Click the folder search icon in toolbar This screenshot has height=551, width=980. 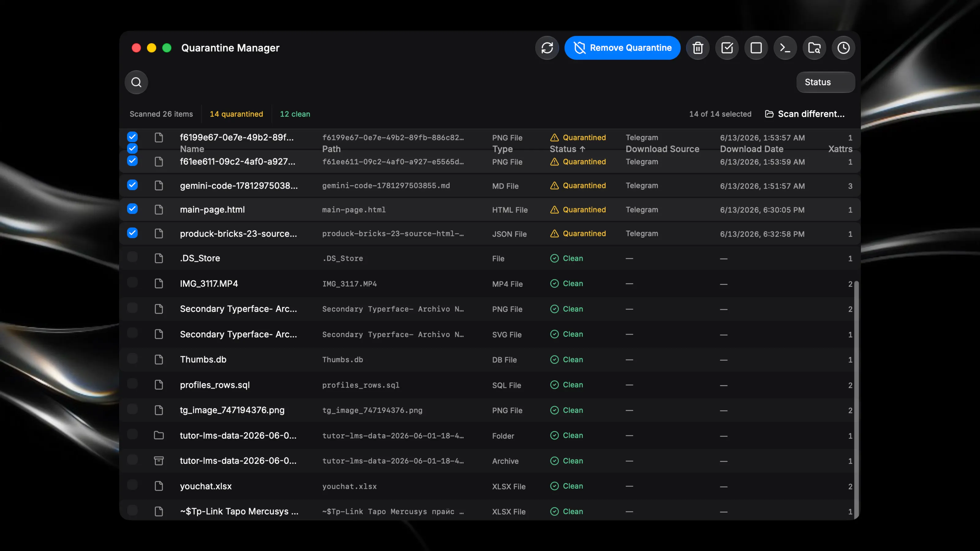click(814, 48)
